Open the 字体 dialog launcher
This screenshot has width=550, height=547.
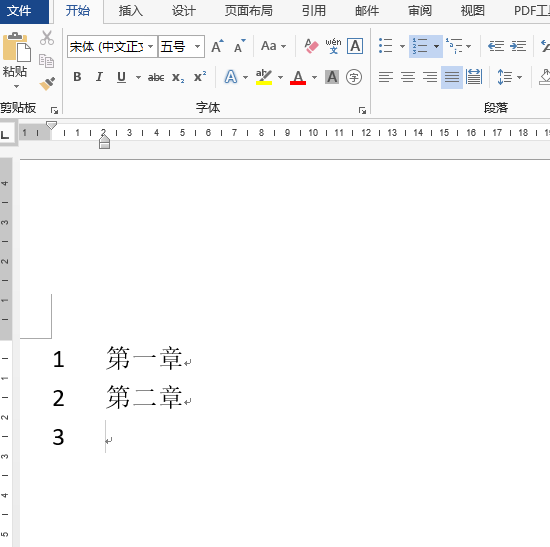pos(362,111)
